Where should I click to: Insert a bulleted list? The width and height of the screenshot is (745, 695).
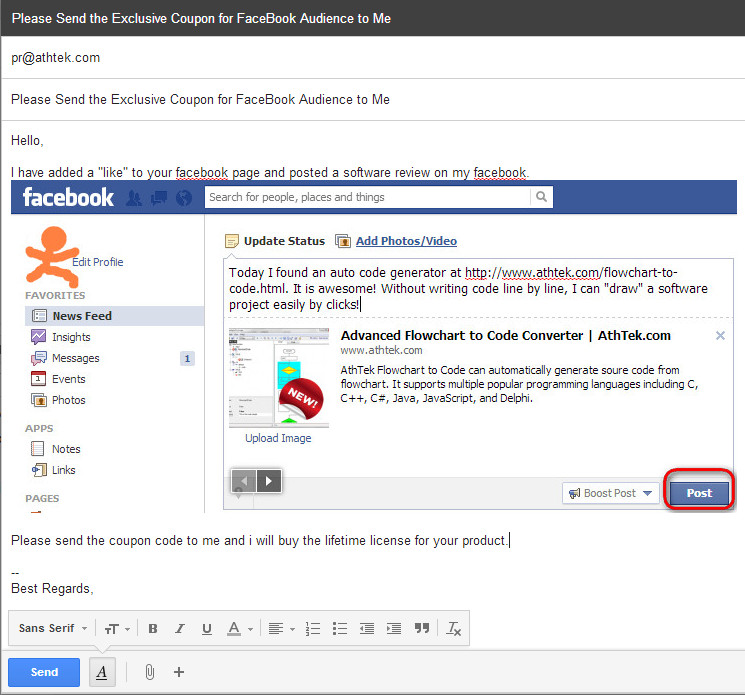coord(340,628)
